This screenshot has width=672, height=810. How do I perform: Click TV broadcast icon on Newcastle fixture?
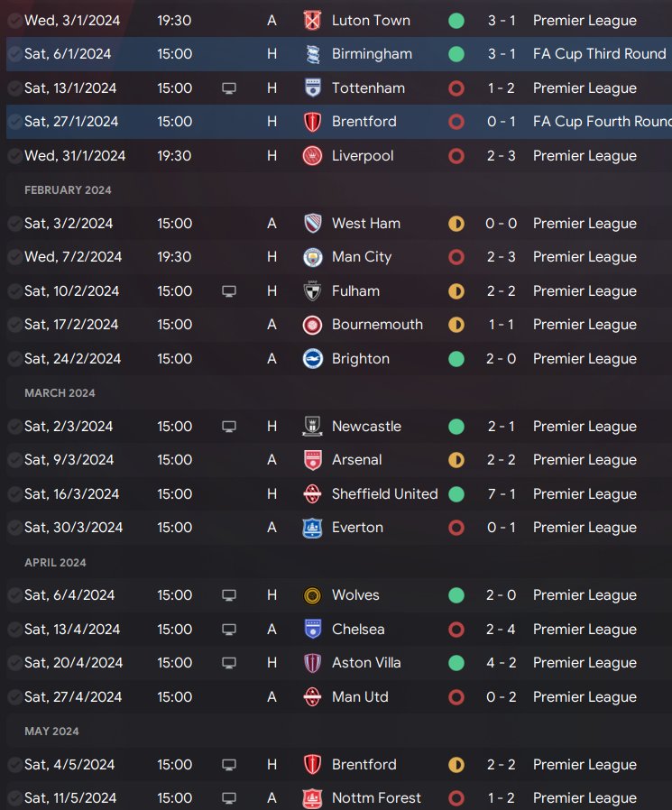pyautogui.click(x=229, y=427)
